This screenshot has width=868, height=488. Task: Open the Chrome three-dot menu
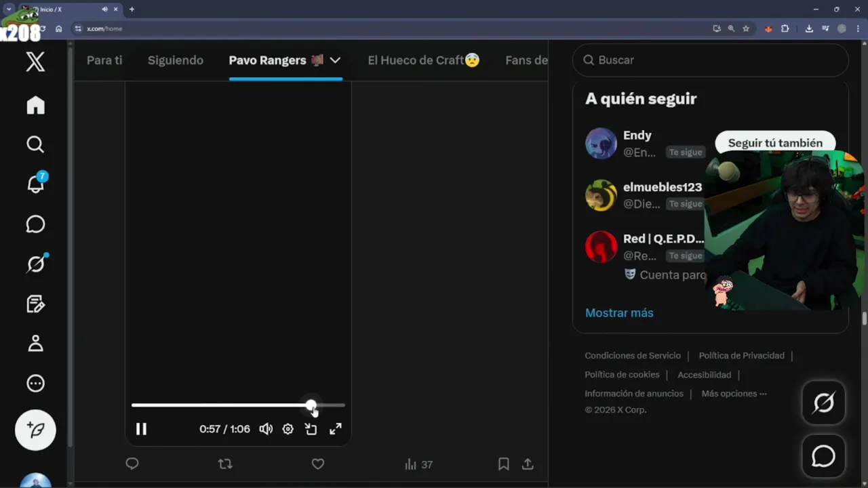pos(858,28)
